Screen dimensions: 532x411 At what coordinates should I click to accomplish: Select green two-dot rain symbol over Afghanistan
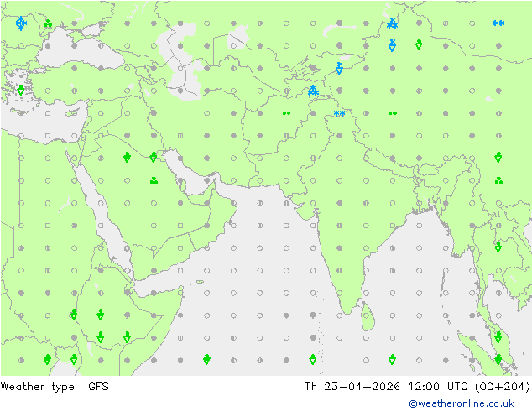pos(286,113)
